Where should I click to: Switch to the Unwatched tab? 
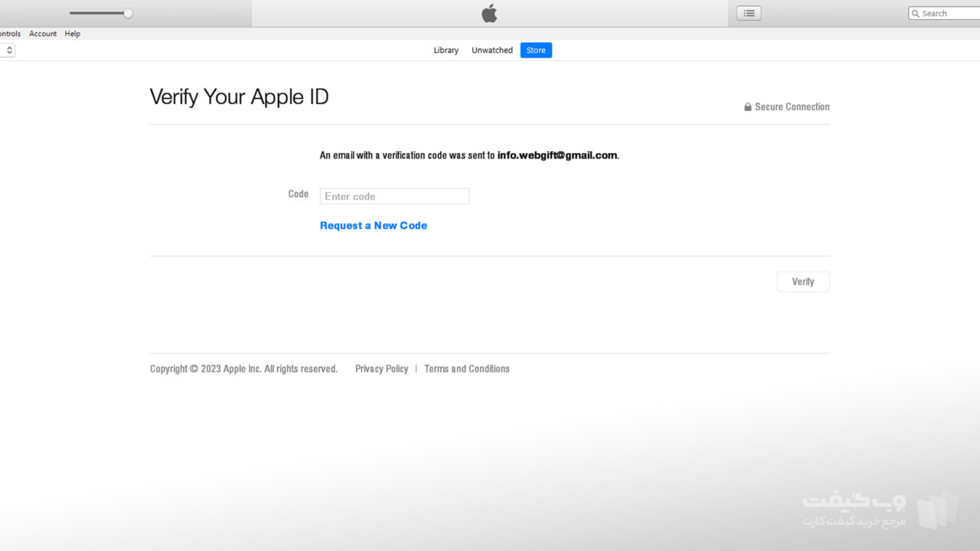point(492,51)
